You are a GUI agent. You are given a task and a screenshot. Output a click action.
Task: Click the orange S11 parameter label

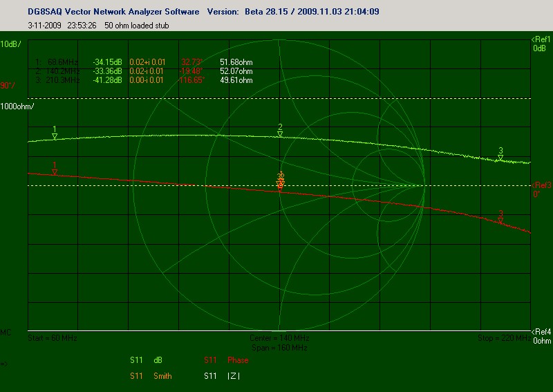(136, 376)
